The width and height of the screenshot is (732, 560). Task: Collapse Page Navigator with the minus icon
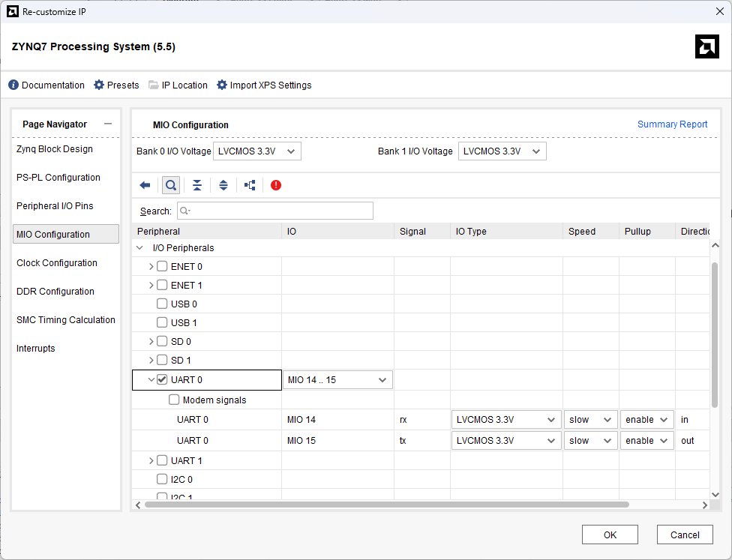(x=108, y=124)
